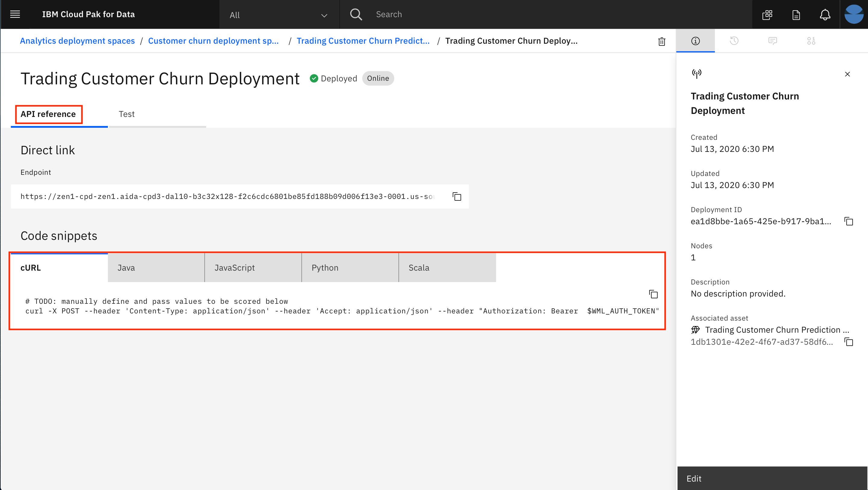The image size is (868, 490).
Task: Delete deployment using trash icon
Action: [x=662, y=42]
